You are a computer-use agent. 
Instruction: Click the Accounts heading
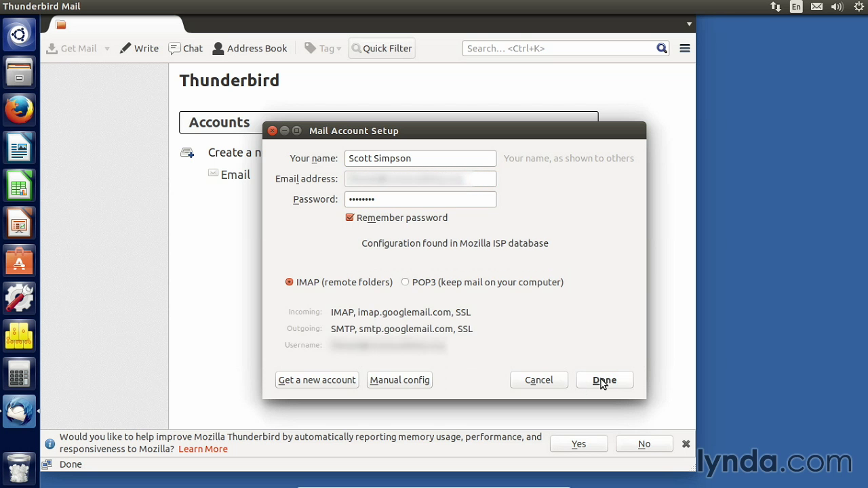coord(219,122)
